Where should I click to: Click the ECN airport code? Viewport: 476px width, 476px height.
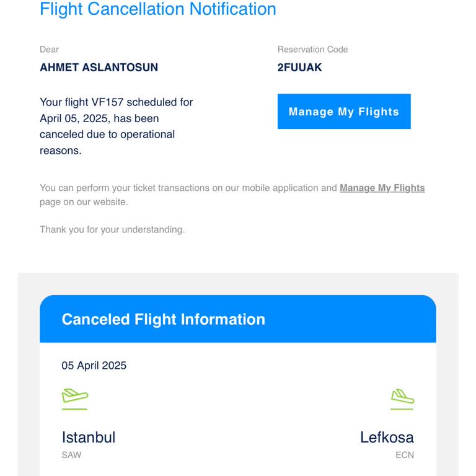click(404, 455)
